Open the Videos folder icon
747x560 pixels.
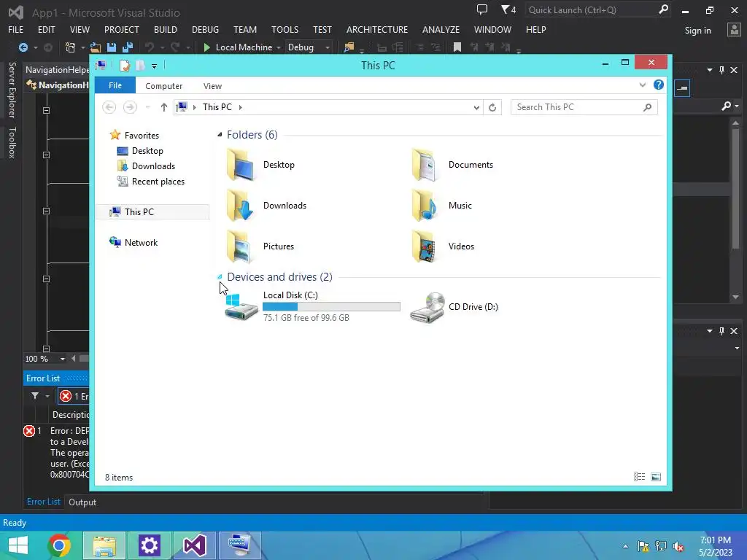[425, 246]
